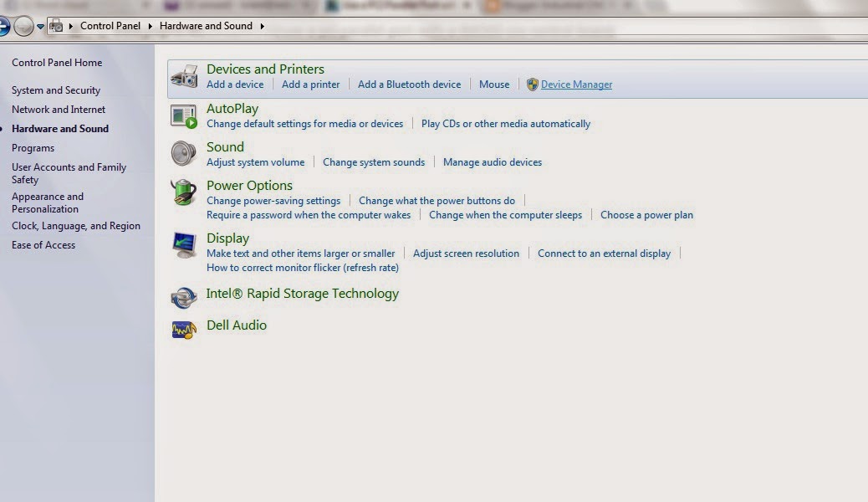Open Intel Rapid Storage Technology heading
The height and width of the screenshot is (502, 868).
(302, 293)
